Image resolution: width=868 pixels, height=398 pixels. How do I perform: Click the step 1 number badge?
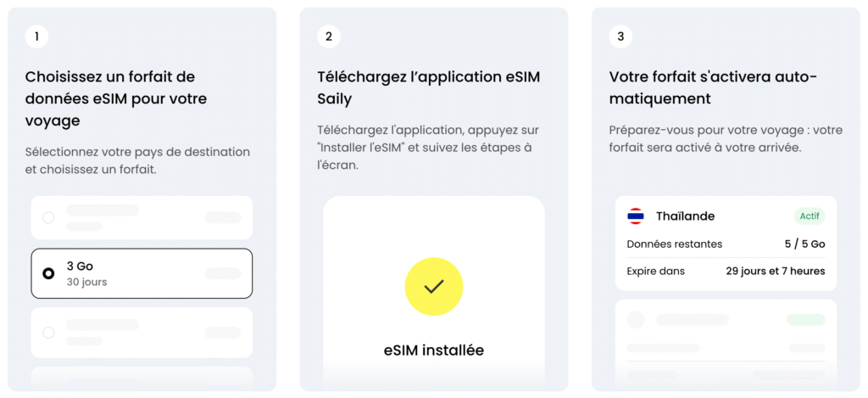[x=36, y=36]
